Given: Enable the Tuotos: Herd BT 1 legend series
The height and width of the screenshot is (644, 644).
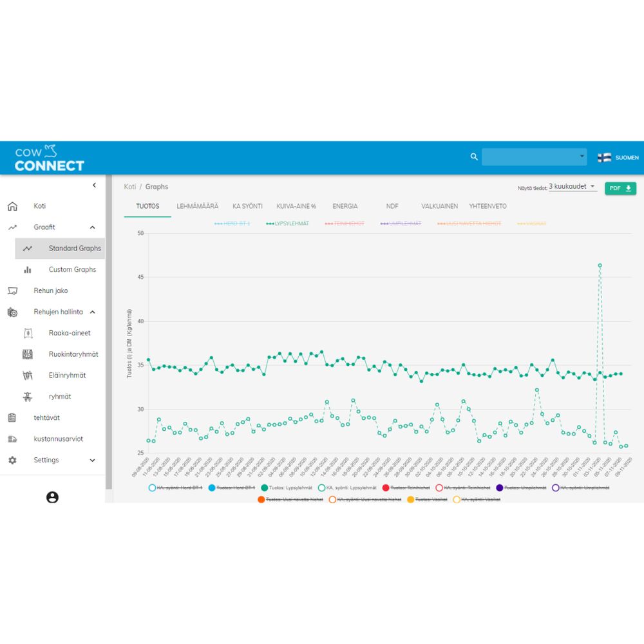Looking at the screenshot, I should tap(232, 488).
